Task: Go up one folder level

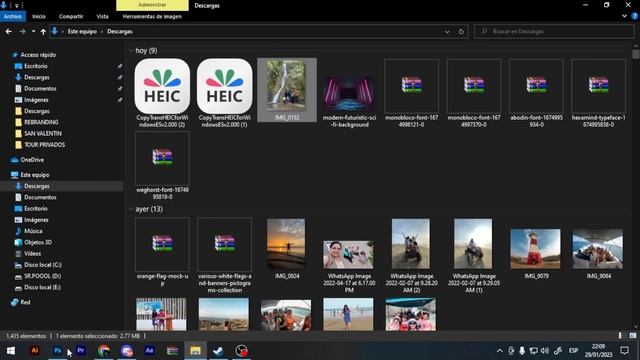Action: pyautogui.click(x=43, y=31)
